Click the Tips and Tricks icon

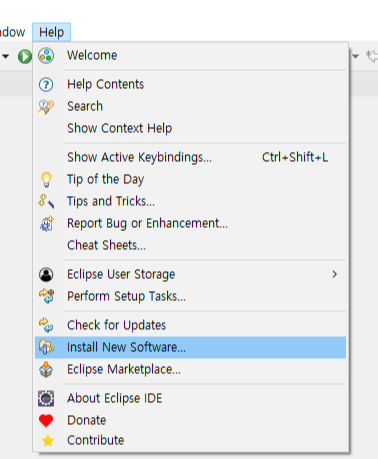click(46, 201)
